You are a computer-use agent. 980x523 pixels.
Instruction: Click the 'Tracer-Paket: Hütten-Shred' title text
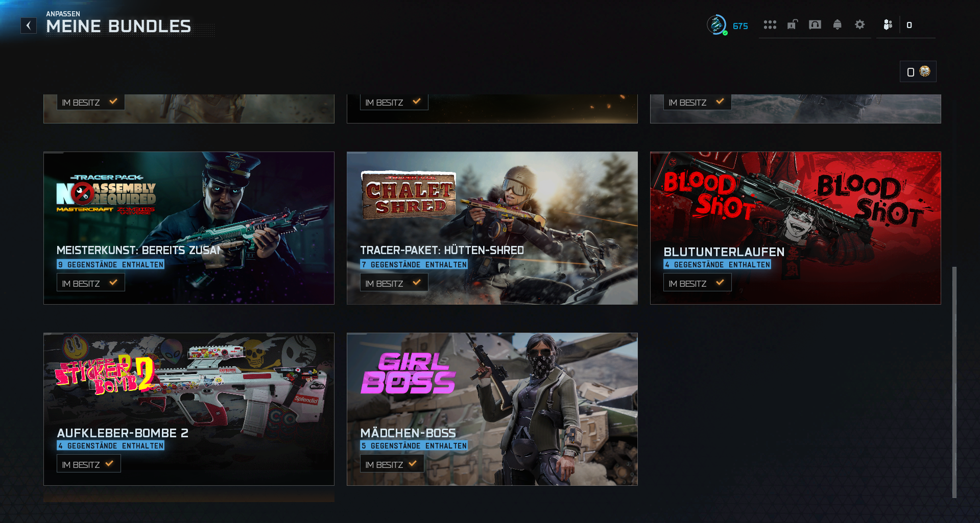point(442,251)
